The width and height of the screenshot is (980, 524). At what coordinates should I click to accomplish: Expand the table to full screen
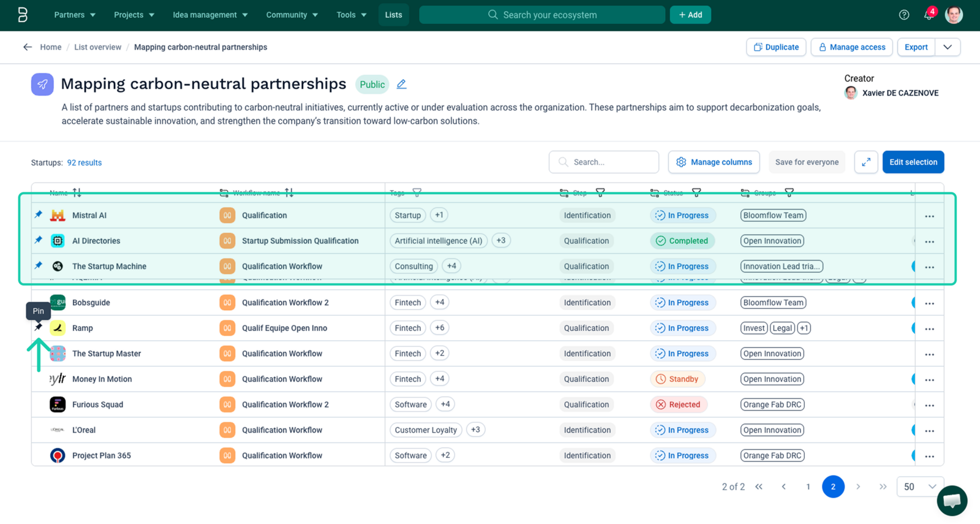point(866,162)
